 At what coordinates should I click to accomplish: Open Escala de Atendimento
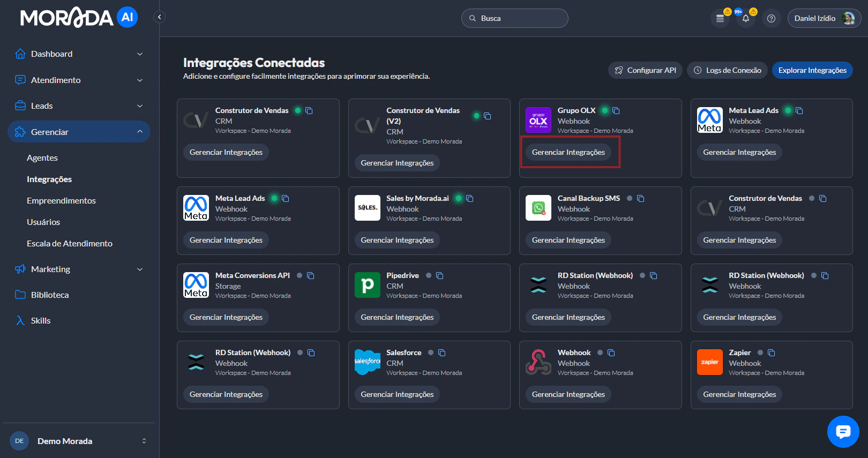coord(70,243)
